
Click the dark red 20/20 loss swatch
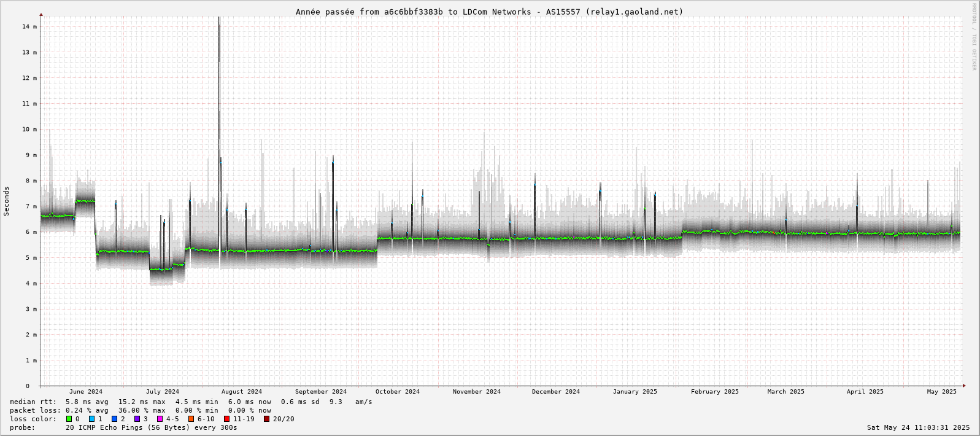(x=267, y=419)
